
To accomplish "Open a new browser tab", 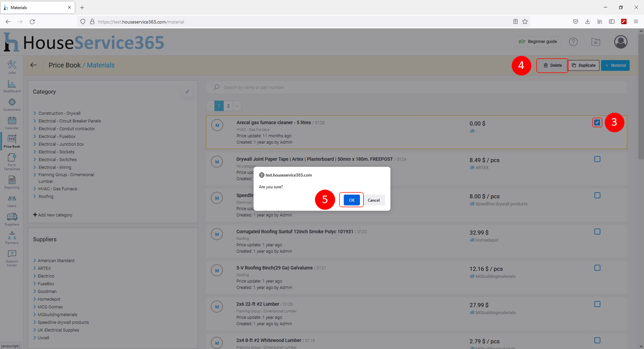I will 82,8.
